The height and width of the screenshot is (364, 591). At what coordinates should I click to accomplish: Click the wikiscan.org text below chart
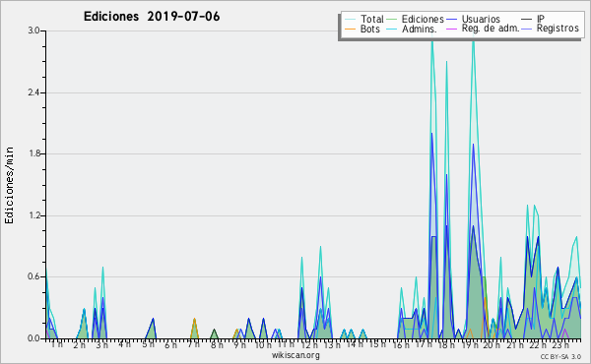[295, 355]
